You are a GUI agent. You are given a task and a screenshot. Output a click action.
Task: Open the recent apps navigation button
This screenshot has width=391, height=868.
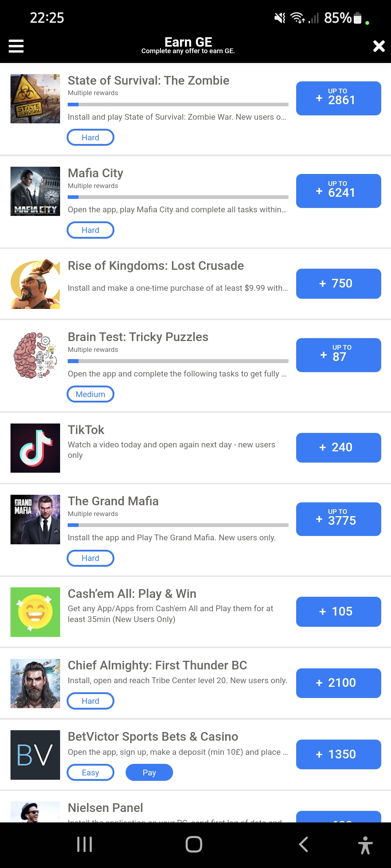tap(85, 844)
